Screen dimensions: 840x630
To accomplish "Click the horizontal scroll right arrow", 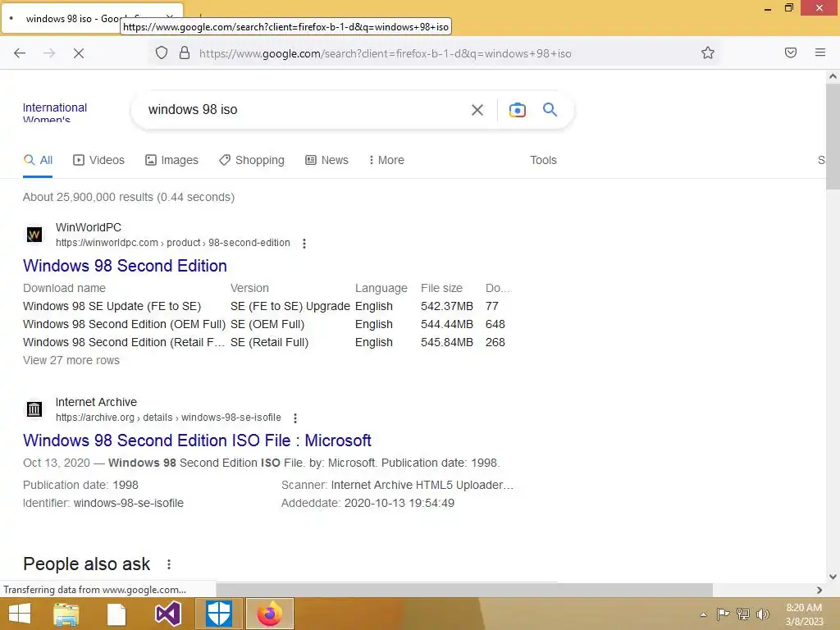I will pyautogui.click(x=819, y=590).
